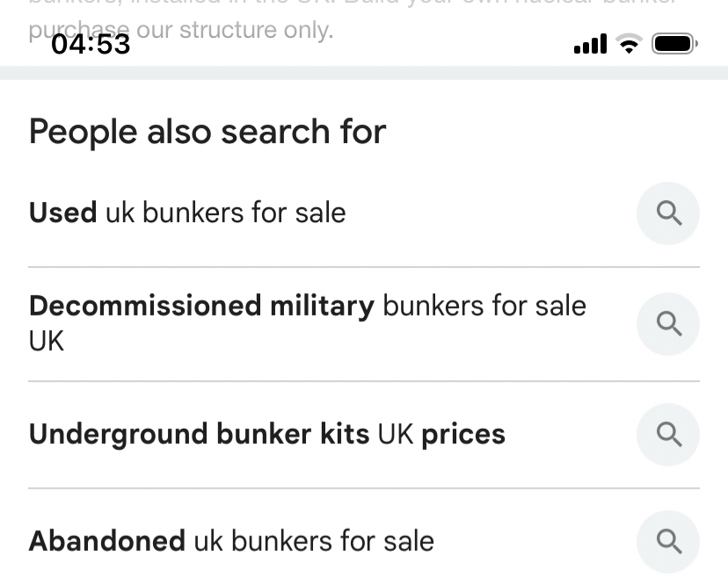The width and height of the screenshot is (728, 586).
Task: Tap the 'People also search for' heading
Action: pos(207,132)
